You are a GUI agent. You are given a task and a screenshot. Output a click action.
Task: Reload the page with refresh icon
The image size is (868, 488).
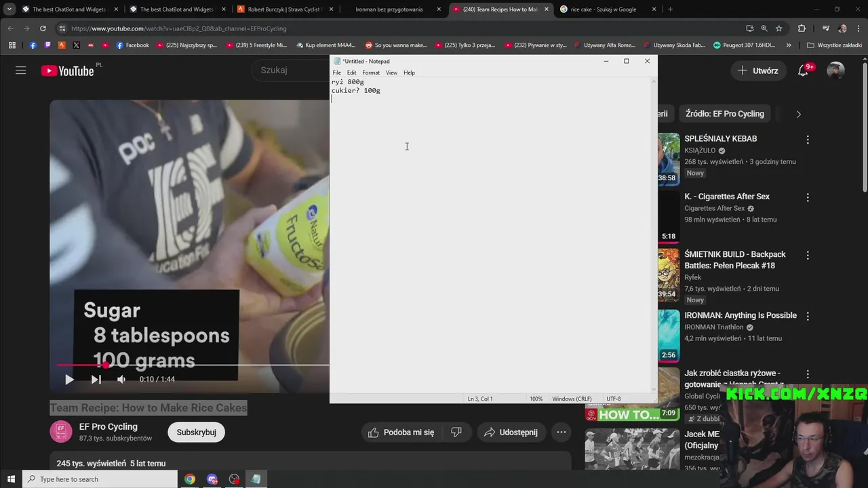43,28
